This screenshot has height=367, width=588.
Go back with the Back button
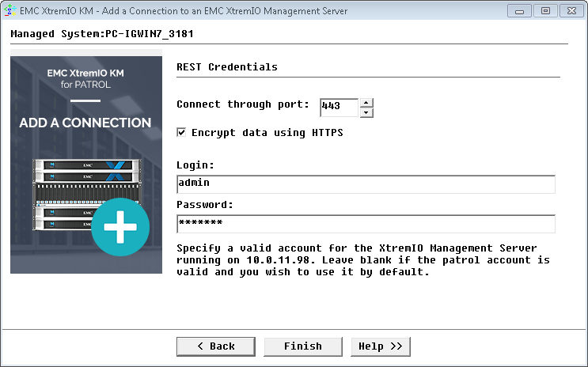coord(216,346)
